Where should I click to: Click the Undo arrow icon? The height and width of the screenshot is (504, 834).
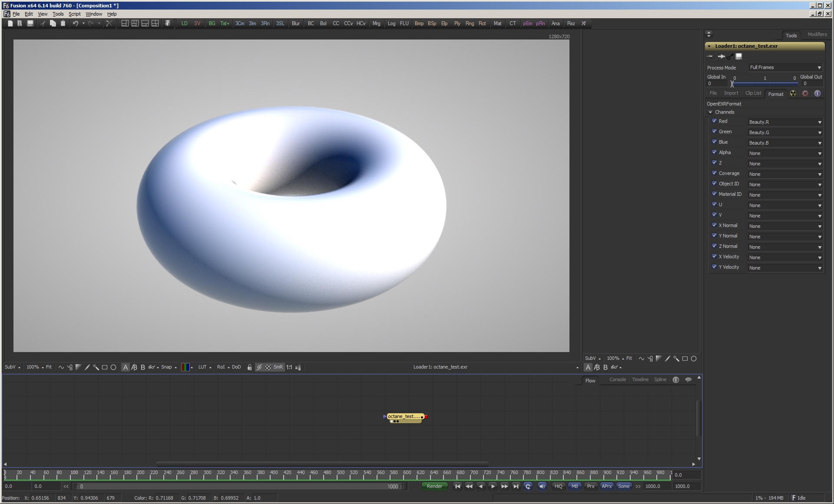[75, 23]
